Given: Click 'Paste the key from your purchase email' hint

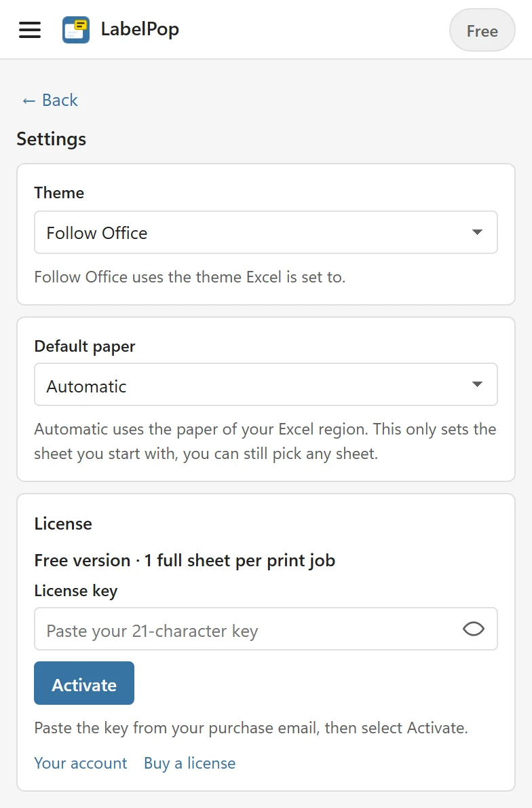Looking at the screenshot, I should [251, 728].
